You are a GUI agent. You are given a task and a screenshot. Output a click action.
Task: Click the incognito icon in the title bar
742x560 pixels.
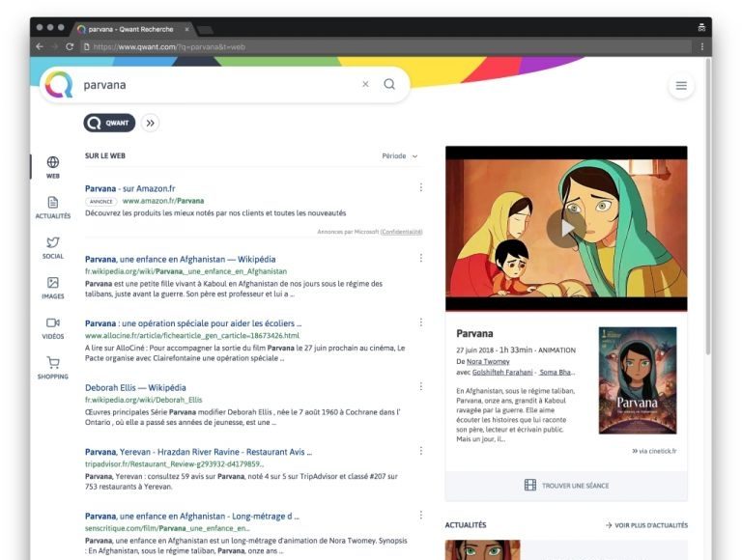(x=701, y=27)
